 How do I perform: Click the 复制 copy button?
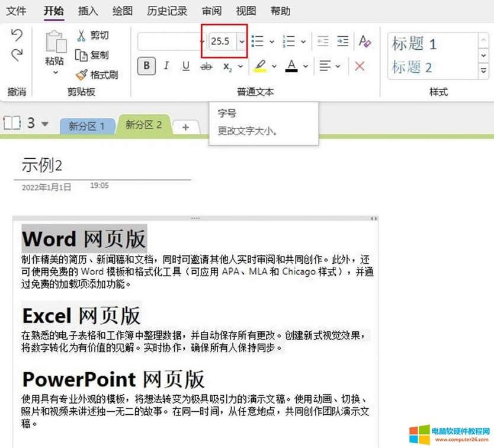(x=92, y=55)
